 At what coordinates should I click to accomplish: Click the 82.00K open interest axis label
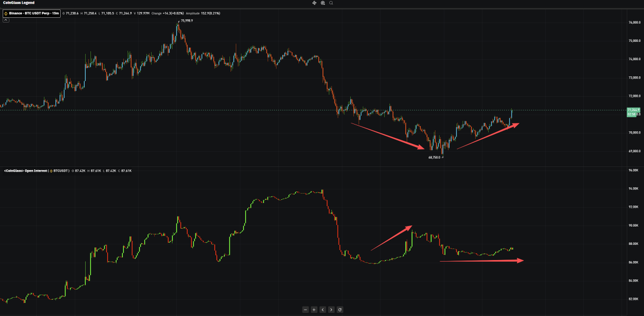[633, 299]
